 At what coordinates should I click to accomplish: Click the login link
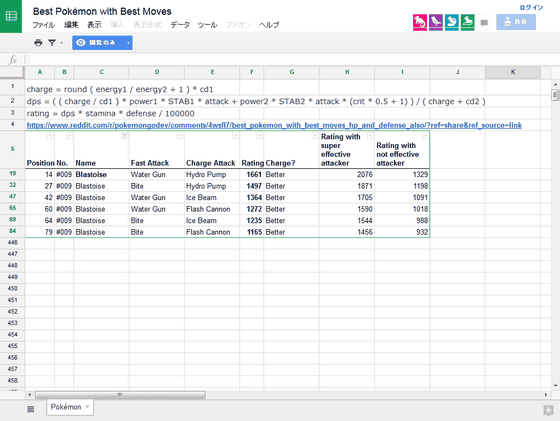tap(531, 7)
